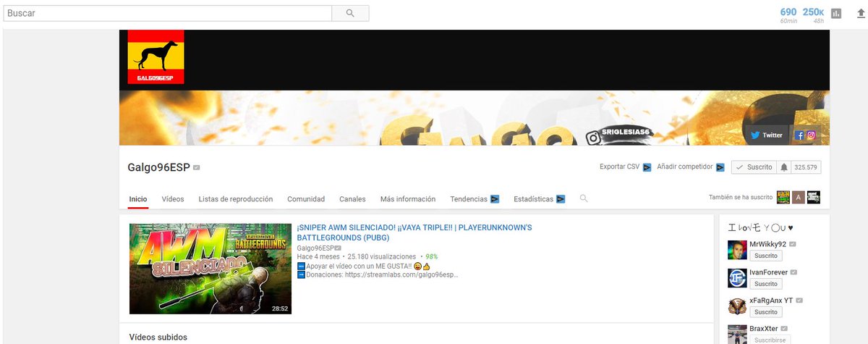Click the 690 views 60min counter
This screenshot has height=344, width=868.
pyautogui.click(x=788, y=14)
